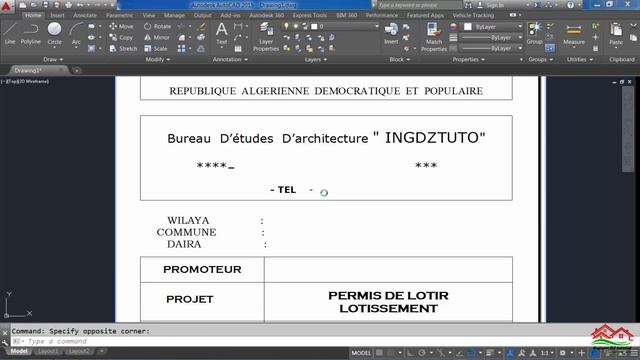Screen dimensions: 640x360
Task: Toggle lineweight display in status bar
Action: coord(490,353)
